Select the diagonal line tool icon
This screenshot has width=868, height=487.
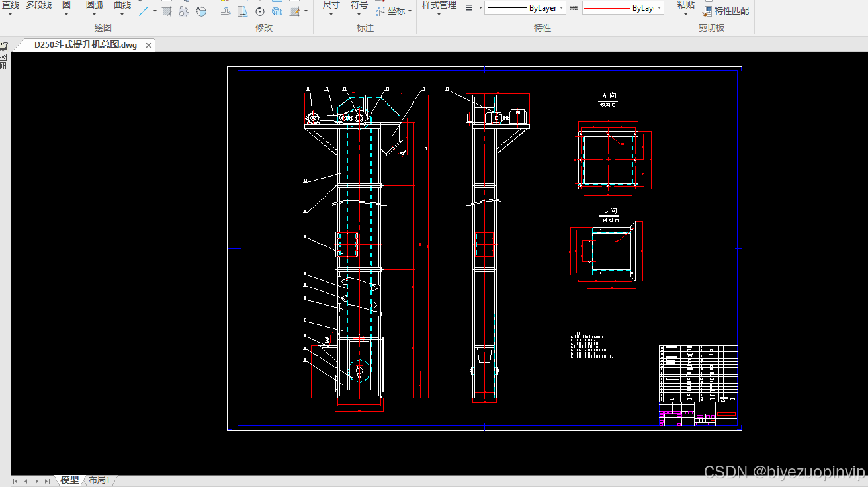(x=143, y=11)
